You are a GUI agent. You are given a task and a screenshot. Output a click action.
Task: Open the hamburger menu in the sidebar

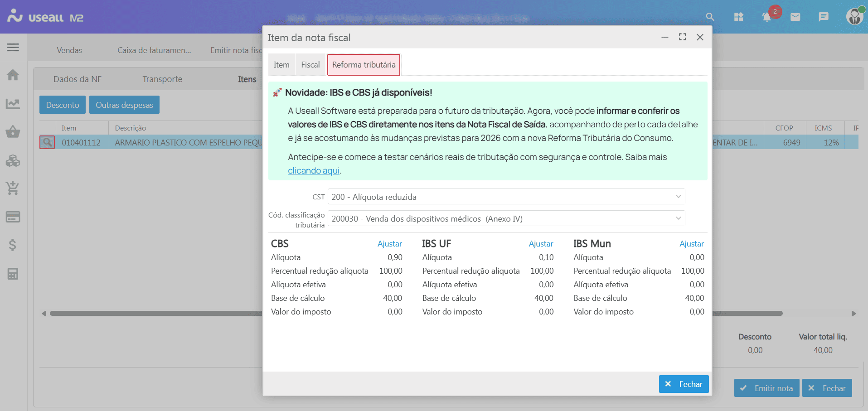pos(13,48)
